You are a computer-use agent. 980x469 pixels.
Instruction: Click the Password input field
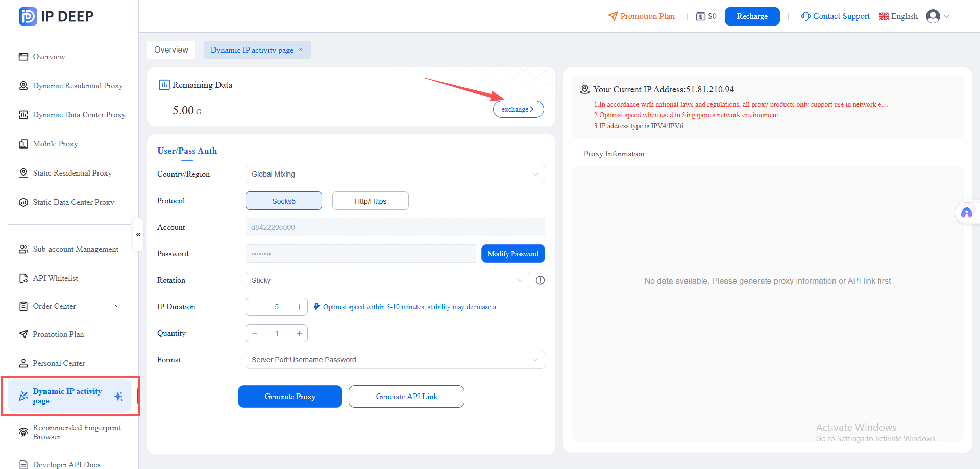[x=361, y=254]
